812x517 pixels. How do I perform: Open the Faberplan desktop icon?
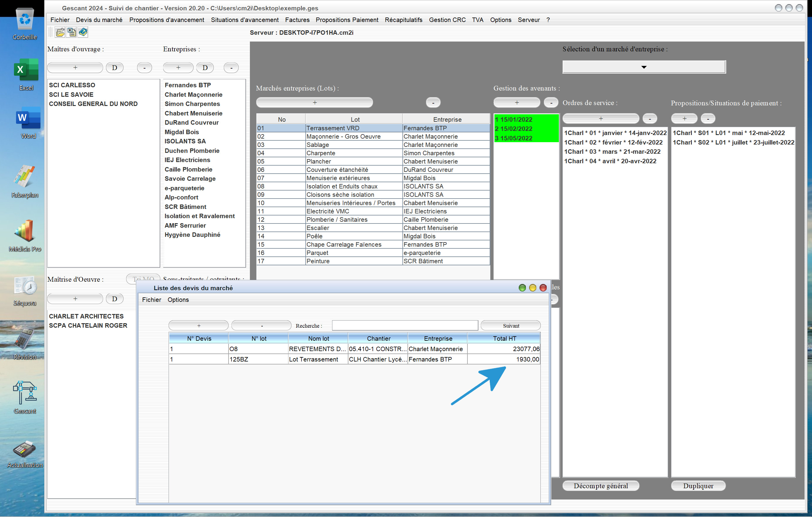pos(25,181)
